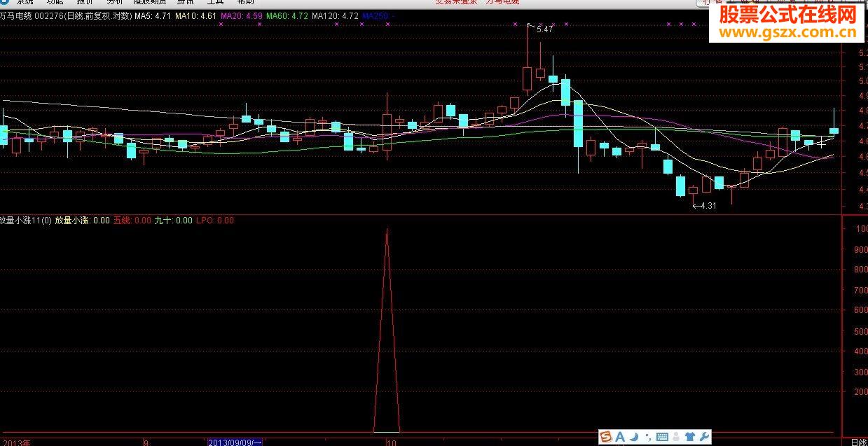Click the Sogou input method logo
Viewport: 868px width, 446px height.
606,438
